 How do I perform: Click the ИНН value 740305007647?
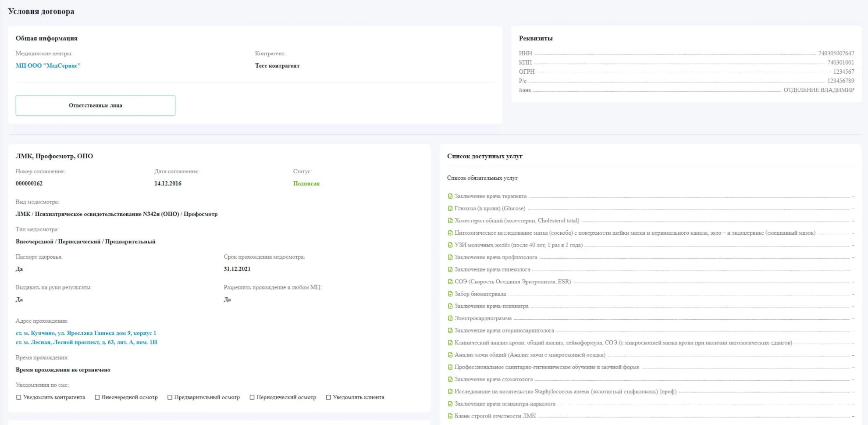coord(836,54)
